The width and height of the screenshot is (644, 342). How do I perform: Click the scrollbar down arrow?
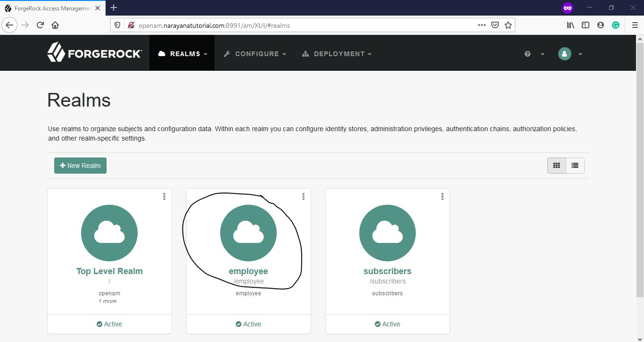coord(640,338)
